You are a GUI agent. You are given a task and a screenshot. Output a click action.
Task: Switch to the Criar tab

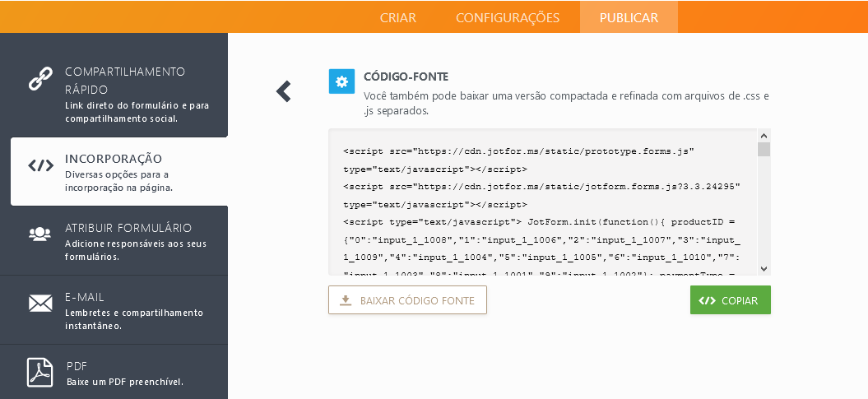click(397, 17)
